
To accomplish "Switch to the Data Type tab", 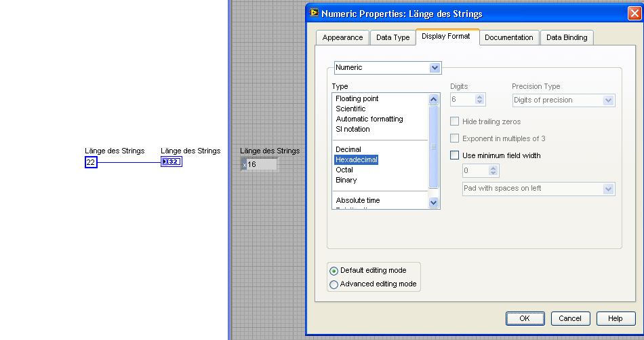I will point(393,37).
